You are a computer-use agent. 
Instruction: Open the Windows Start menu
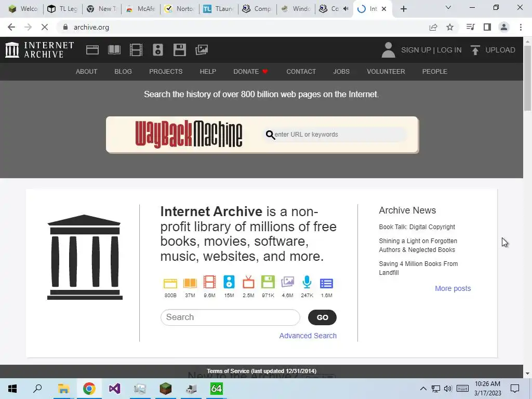tap(12, 389)
